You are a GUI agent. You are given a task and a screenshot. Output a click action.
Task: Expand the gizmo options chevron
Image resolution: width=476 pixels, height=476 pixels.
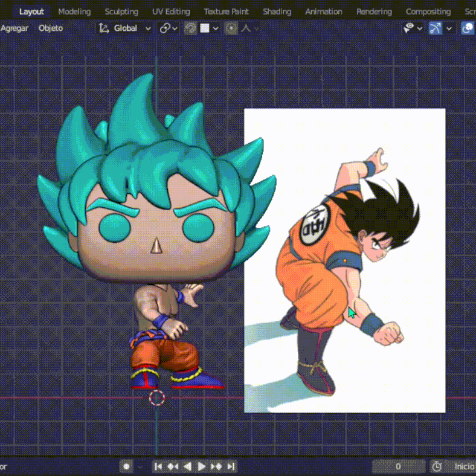(x=449, y=28)
